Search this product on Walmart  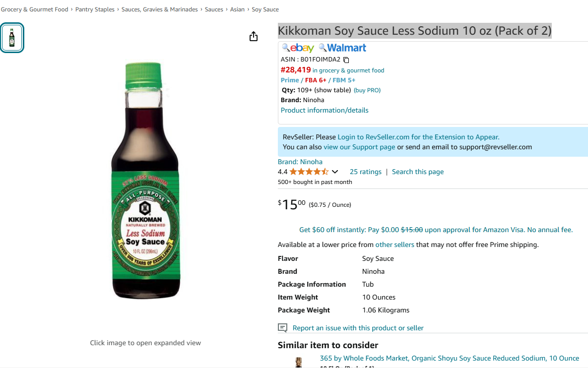pos(342,48)
